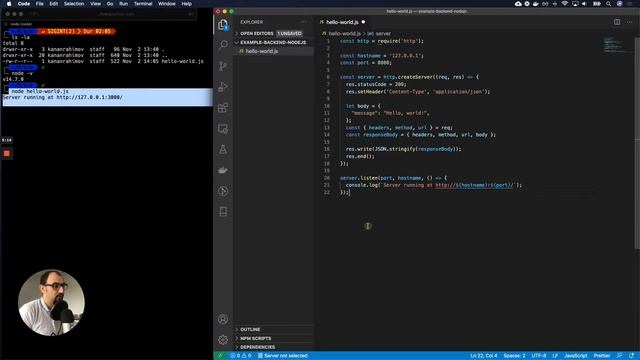Open the View menu
Viewport: 640px width, 360px height.
click(96, 4)
